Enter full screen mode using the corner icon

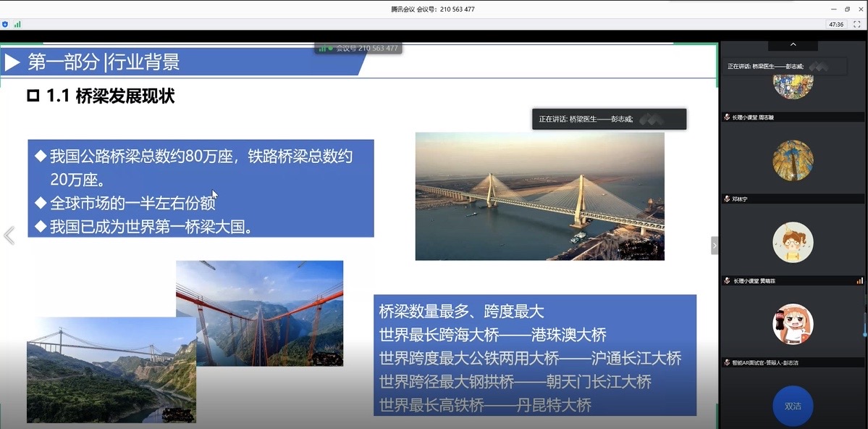coord(857,24)
